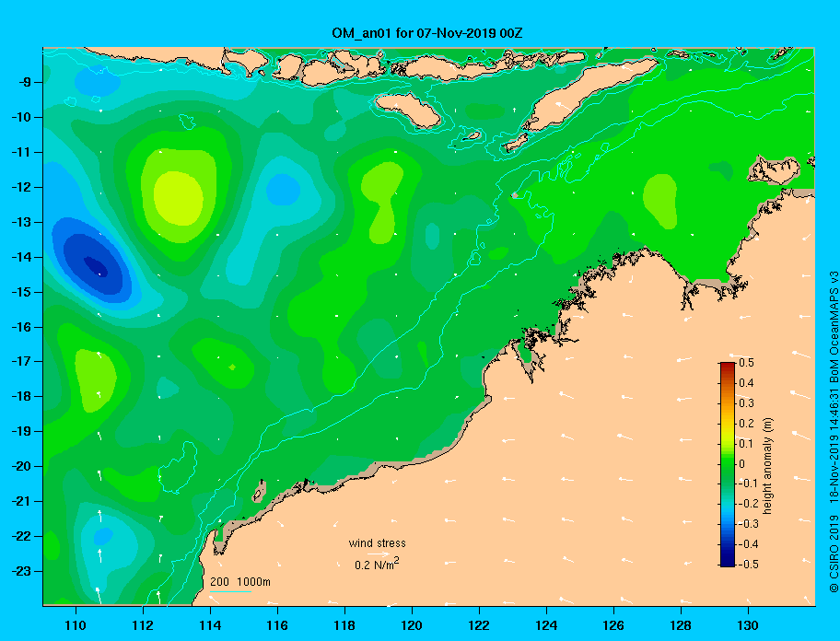
Task: Click the 0.5 label on the colorbar
Action: click(746, 363)
